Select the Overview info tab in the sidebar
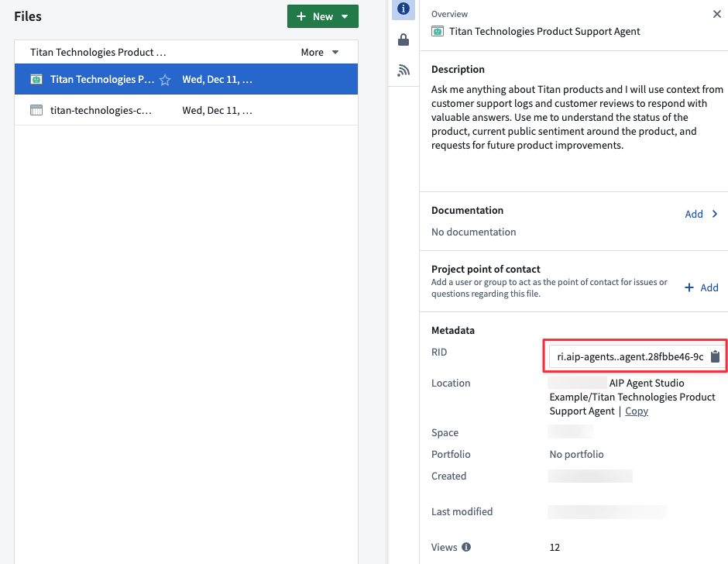This screenshot has height=564, width=728. pyautogui.click(x=403, y=9)
